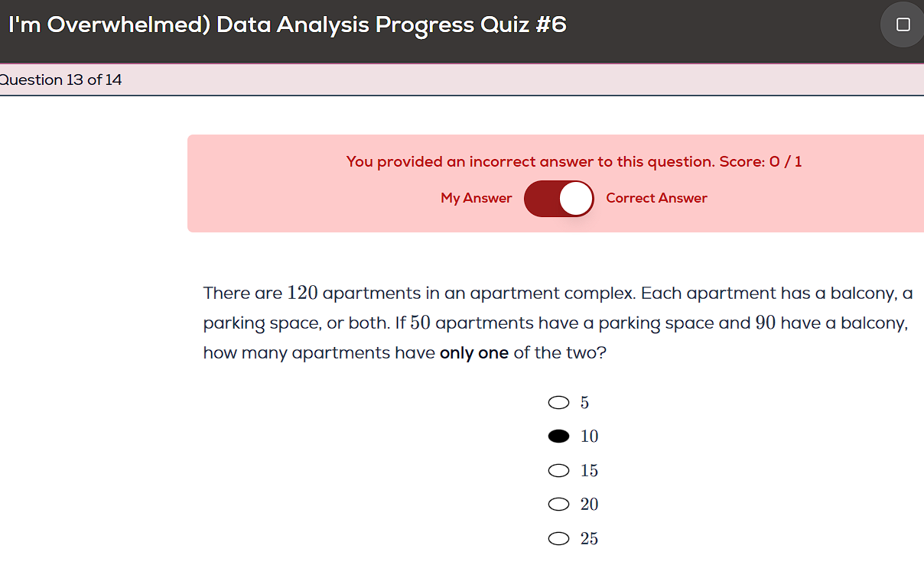Select the radio option 5
Viewport: 924px width, 568px height.
pos(559,403)
